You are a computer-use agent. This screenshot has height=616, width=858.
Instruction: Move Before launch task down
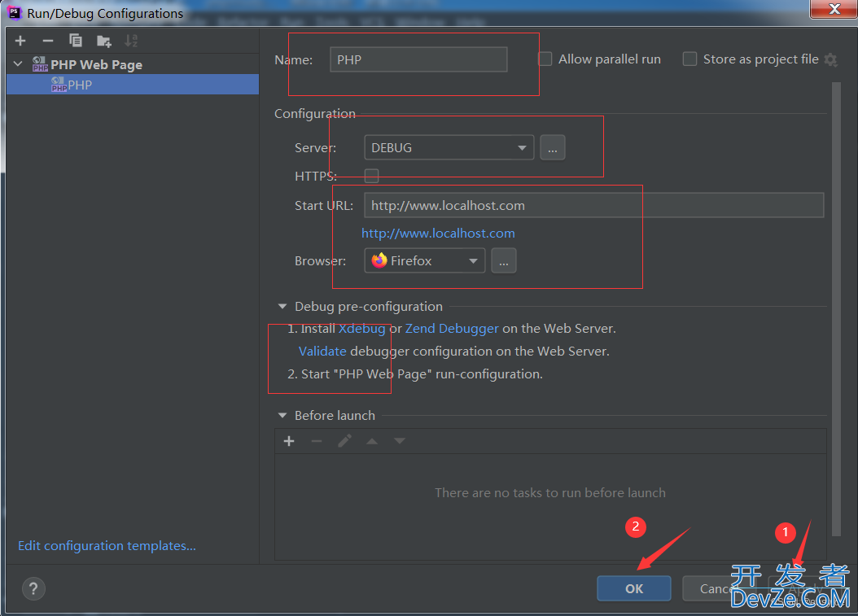point(400,441)
